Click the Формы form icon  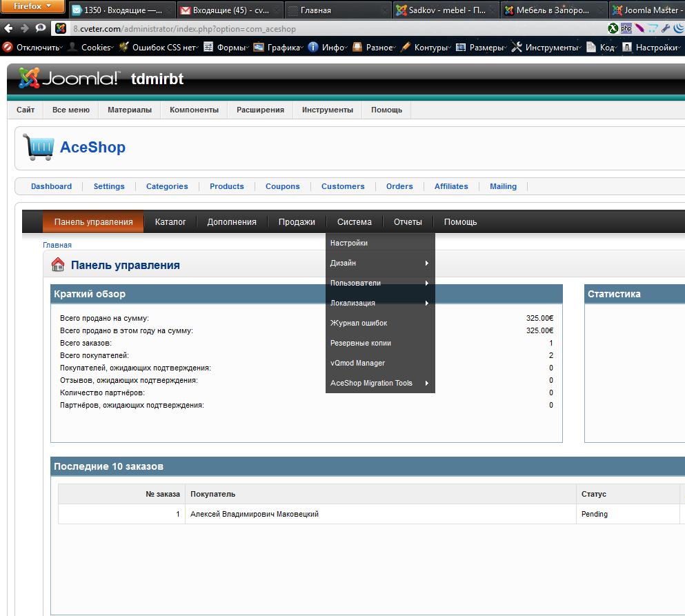[x=208, y=47]
